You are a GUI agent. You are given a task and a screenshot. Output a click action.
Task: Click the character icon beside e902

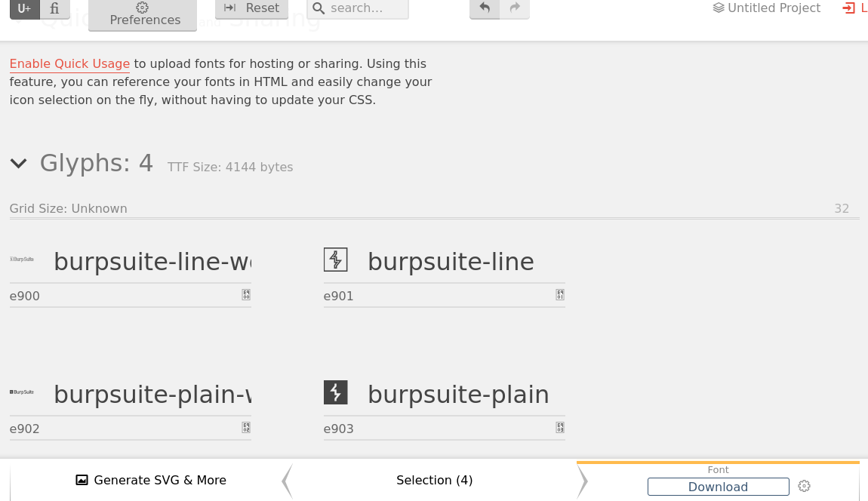pyautogui.click(x=246, y=427)
